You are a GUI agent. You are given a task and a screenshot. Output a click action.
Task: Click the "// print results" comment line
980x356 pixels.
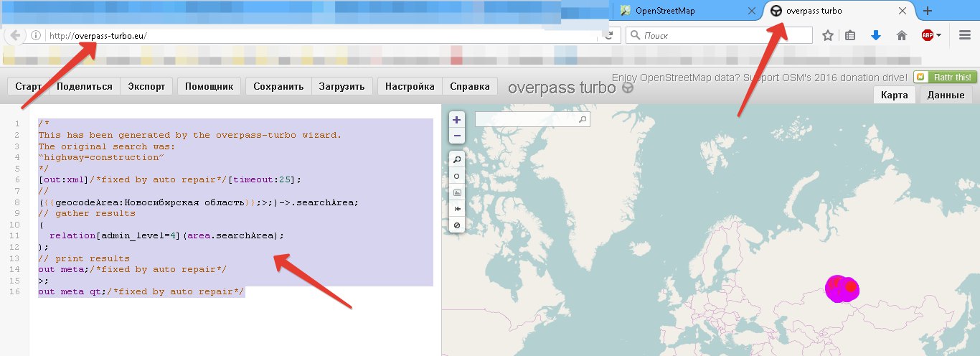[x=83, y=258]
